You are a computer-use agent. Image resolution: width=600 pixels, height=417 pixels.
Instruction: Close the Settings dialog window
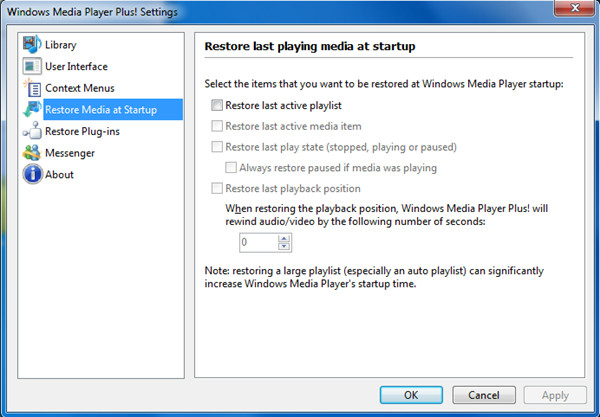coord(574,8)
